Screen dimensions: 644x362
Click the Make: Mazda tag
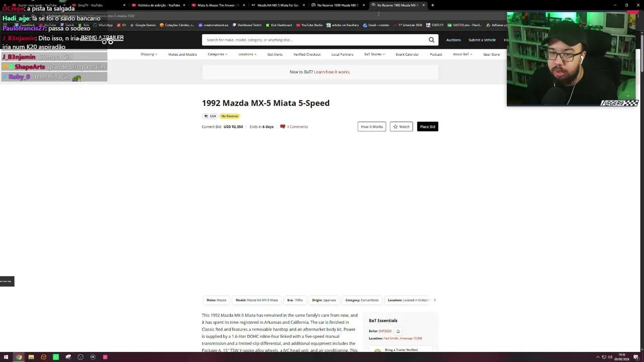coord(216,300)
